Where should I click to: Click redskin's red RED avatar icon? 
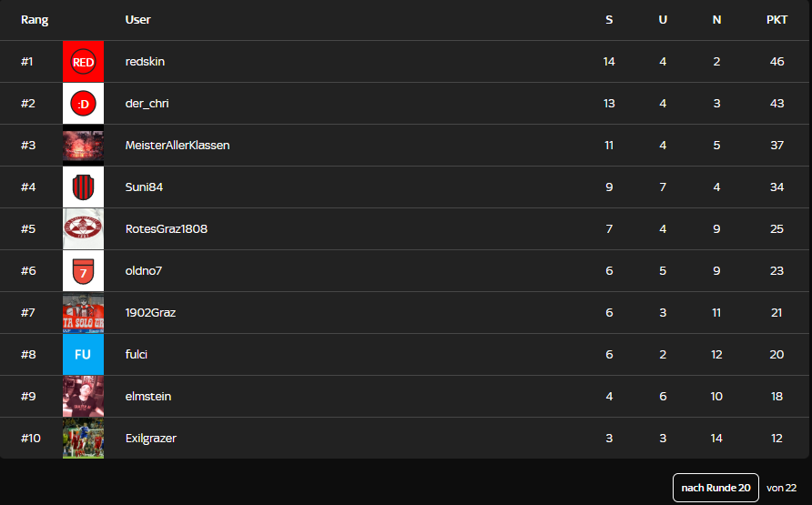click(83, 62)
